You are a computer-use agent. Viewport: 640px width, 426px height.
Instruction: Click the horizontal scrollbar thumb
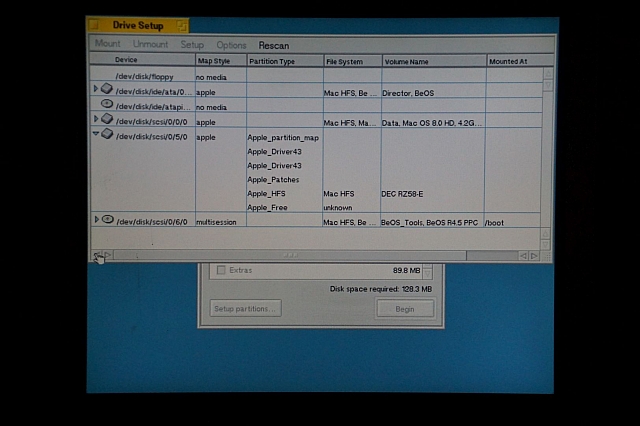(290, 255)
